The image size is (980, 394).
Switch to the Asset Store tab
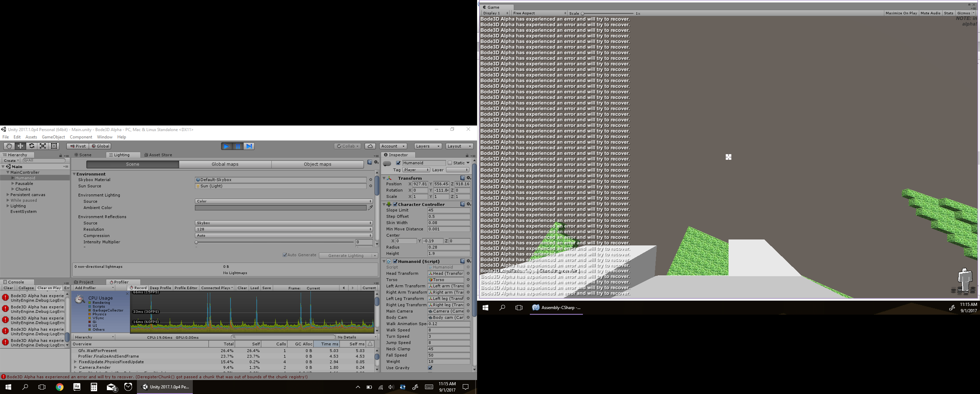158,155
